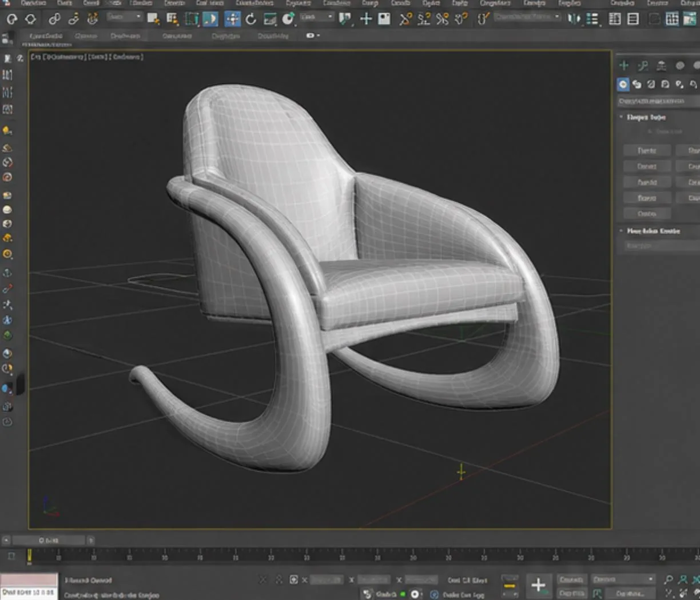
Task: Activate the highlighted Select and Move tool
Action: pyautogui.click(x=232, y=19)
